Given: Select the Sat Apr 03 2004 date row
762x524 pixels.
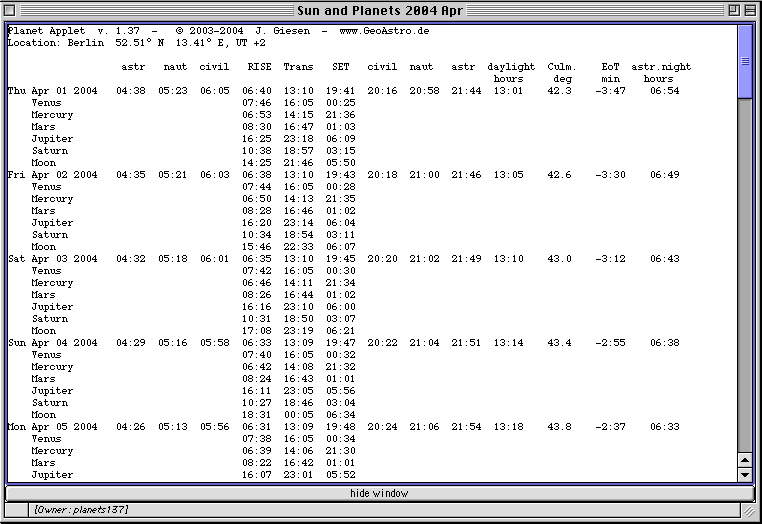Looking at the screenshot, I should tap(53, 259).
